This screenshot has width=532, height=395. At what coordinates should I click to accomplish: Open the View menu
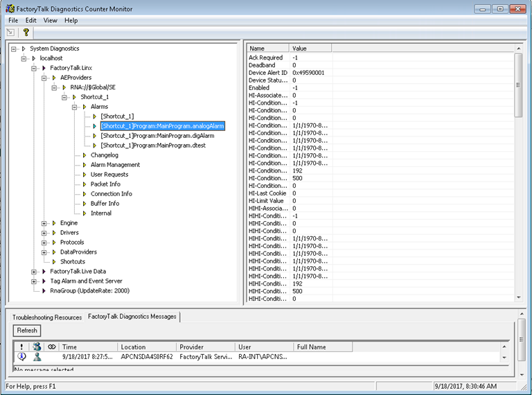point(51,20)
